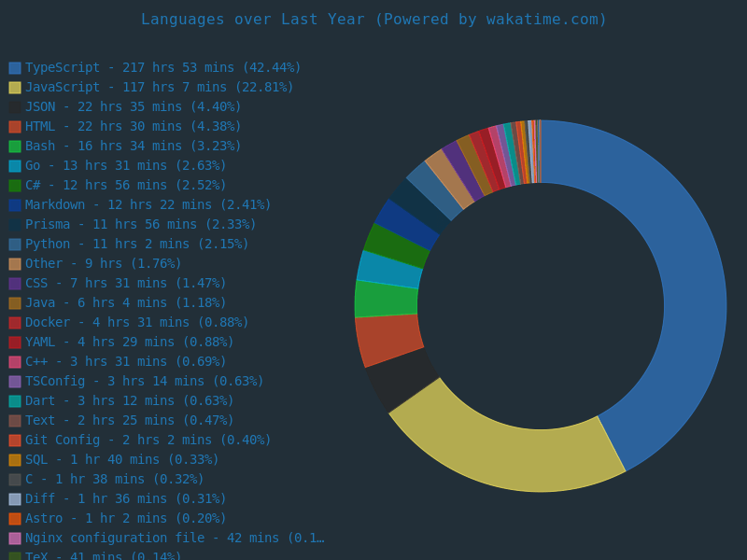Click the bright green Bash donut slice
Viewport: 747px width, 560px height.
tap(386, 300)
